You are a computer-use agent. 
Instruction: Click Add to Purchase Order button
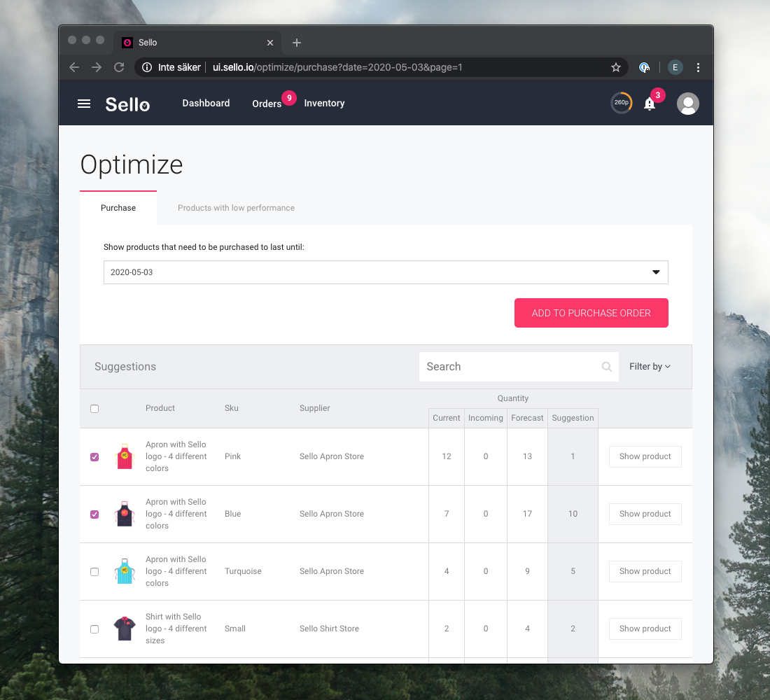(x=591, y=313)
